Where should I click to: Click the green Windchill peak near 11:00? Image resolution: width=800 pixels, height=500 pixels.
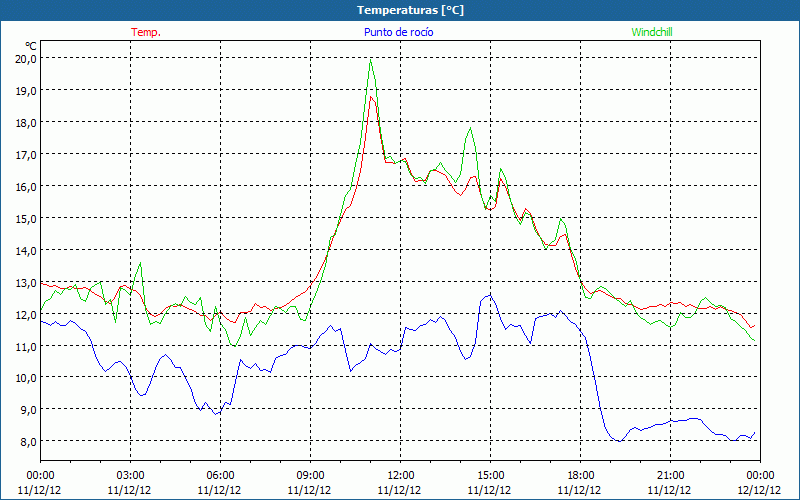pyautogui.click(x=370, y=60)
